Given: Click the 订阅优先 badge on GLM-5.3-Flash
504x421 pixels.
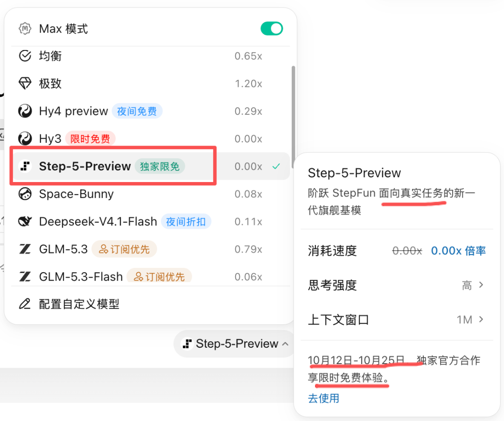Looking at the screenshot, I should (x=159, y=277).
